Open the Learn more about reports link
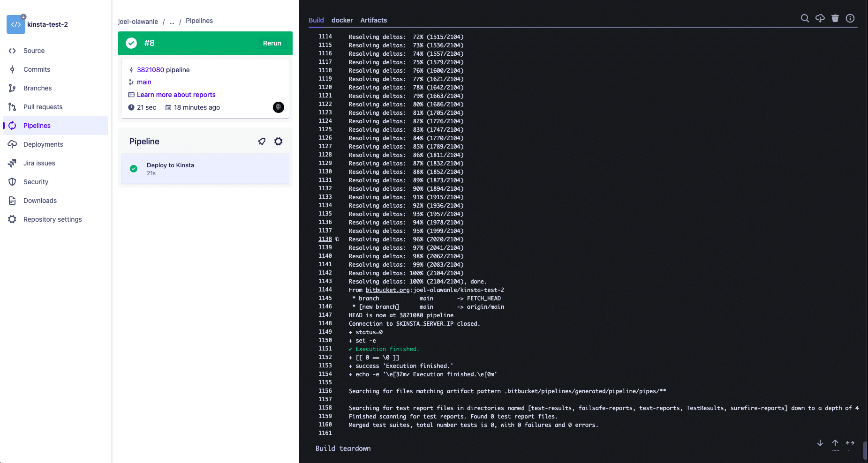The height and width of the screenshot is (463, 868). pos(176,95)
